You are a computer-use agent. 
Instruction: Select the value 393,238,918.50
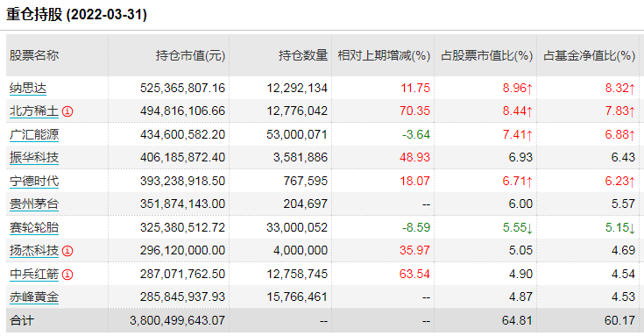(x=183, y=181)
